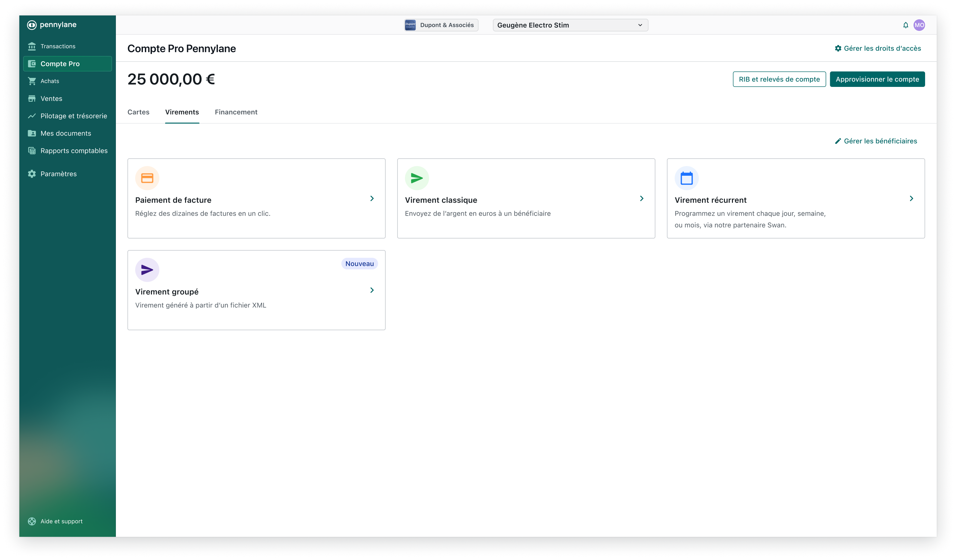Click the Achats shopping cart icon
956x560 pixels.
click(x=32, y=81)
